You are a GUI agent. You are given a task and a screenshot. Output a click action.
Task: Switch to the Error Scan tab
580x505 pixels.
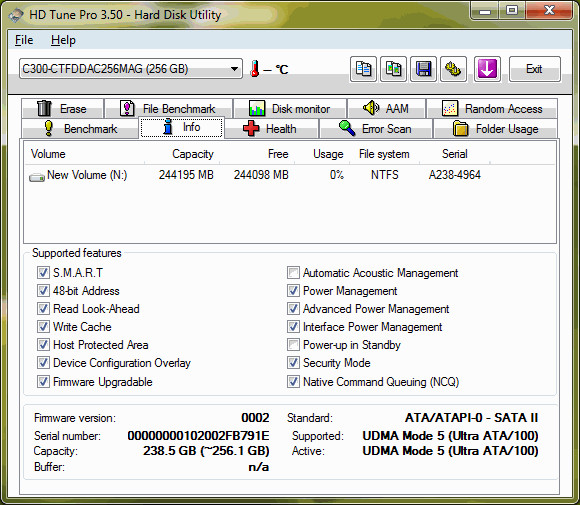[376, 129]
